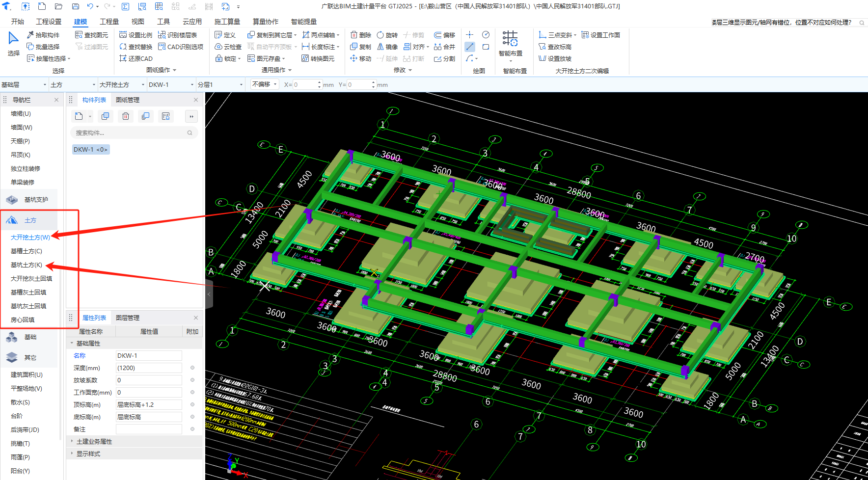The width and height of the screenshot is (868, 480).
Task: Open the 大开挖土方 type dropdown
Action: coord(122,84)
